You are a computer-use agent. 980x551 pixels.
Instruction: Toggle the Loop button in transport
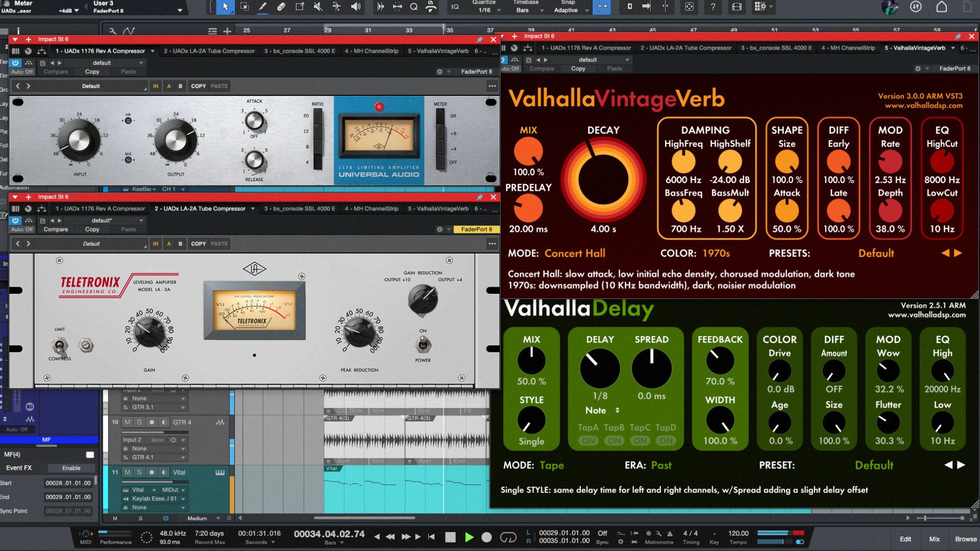coord(508,537)
